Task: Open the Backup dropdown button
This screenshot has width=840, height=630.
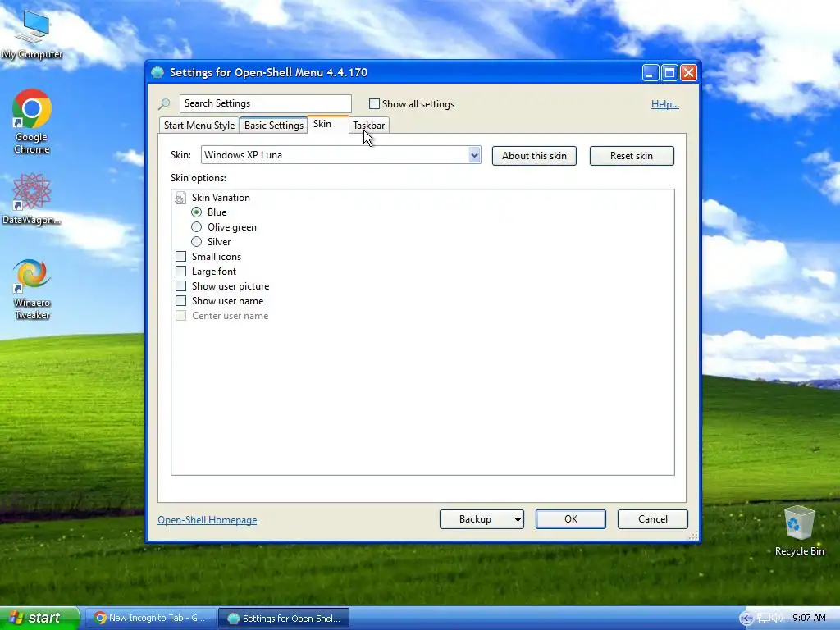Action: click(x=482, y=519)
